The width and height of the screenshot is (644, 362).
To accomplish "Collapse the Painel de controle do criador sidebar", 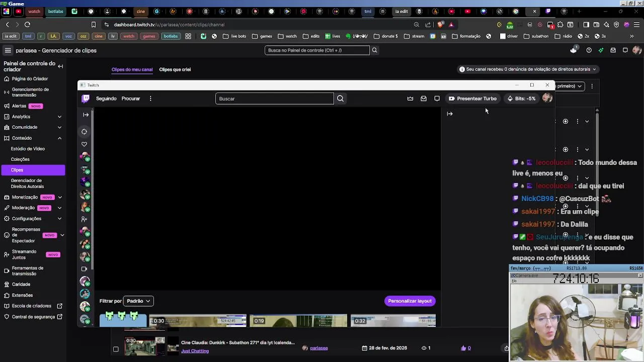I will click(60, 66).
